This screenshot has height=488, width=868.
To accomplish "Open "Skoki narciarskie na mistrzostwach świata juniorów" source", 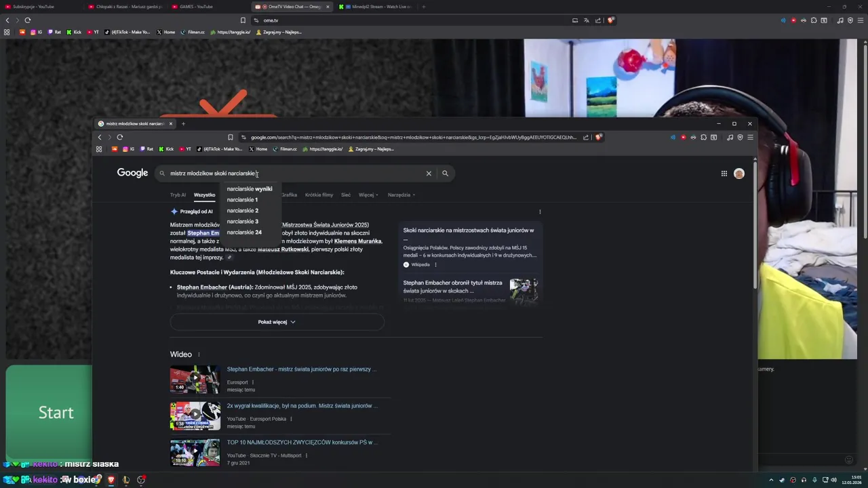I will pos(469,234).
